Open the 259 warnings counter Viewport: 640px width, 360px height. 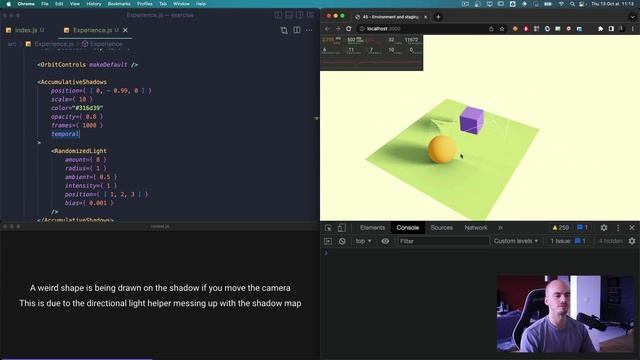click(560, 228)
